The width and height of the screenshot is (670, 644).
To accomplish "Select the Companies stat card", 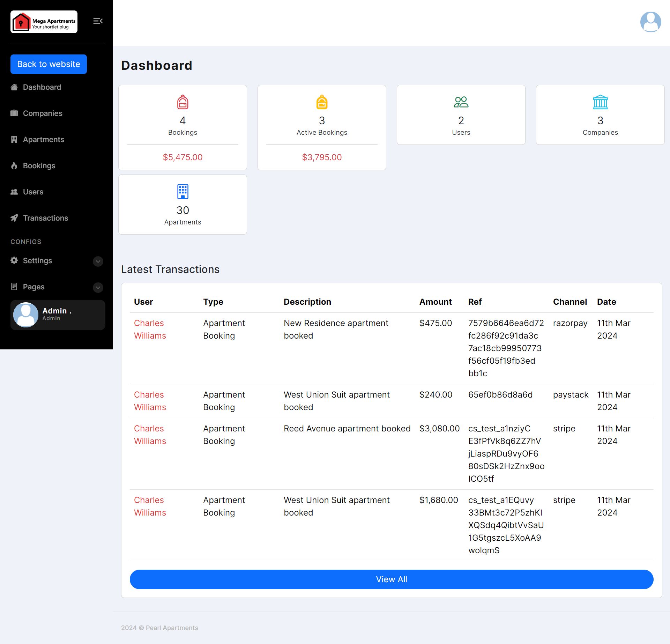I will (x=600, y=114).
